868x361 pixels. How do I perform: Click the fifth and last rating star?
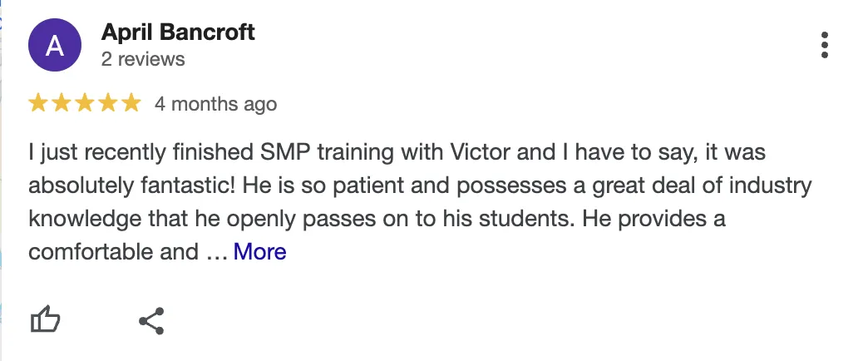pos(131,104)
